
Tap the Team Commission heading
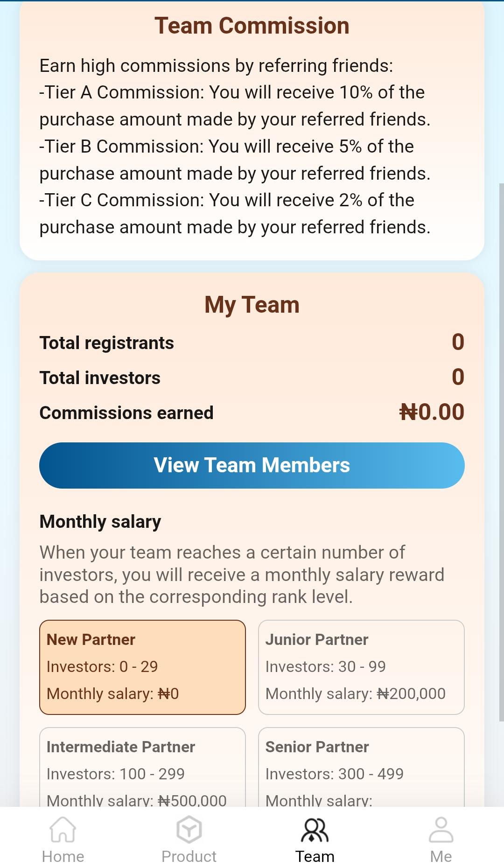click(252, 26)
